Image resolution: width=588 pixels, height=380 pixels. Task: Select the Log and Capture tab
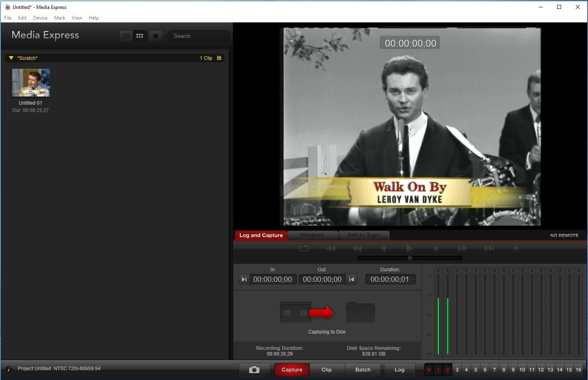261,235
